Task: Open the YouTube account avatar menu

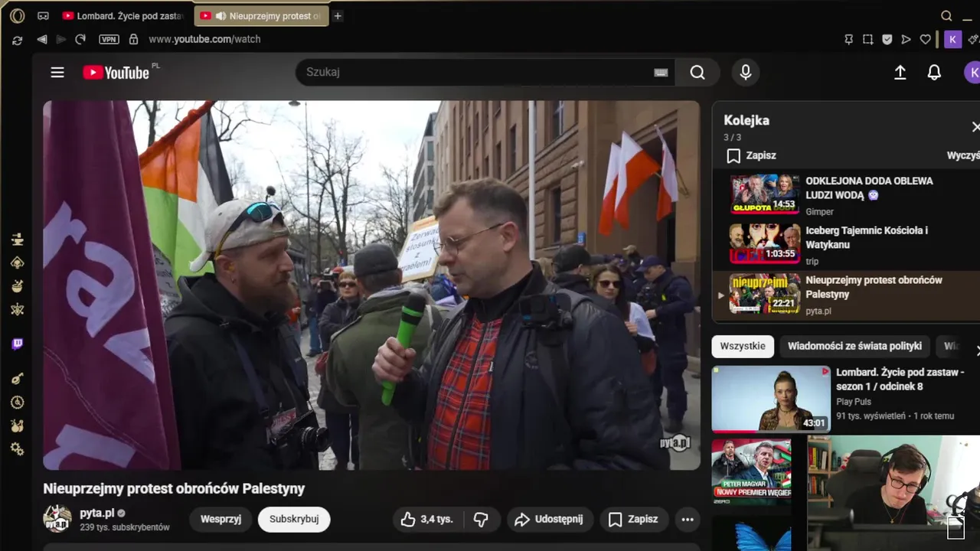Action: pos(972,72)
